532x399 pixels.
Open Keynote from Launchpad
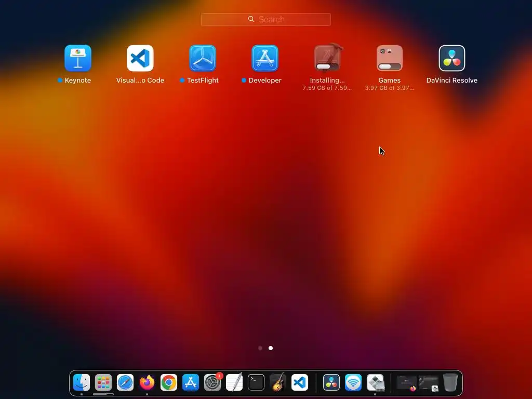click(x=78, y=58)
